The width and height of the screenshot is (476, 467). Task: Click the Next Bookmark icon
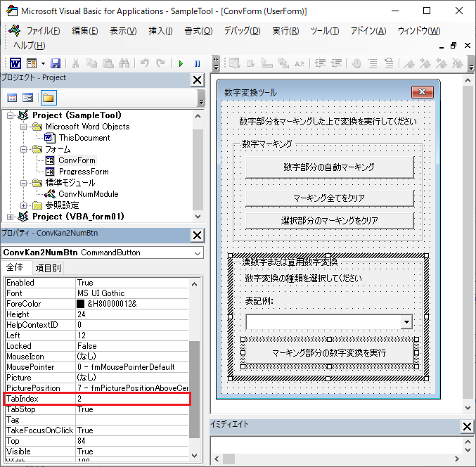coord(425,63)
